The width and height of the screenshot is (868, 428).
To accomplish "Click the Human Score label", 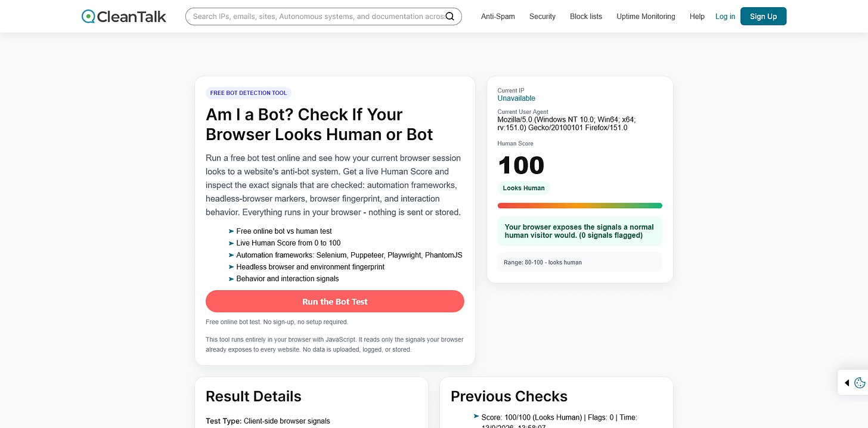I will coord(516,144).
